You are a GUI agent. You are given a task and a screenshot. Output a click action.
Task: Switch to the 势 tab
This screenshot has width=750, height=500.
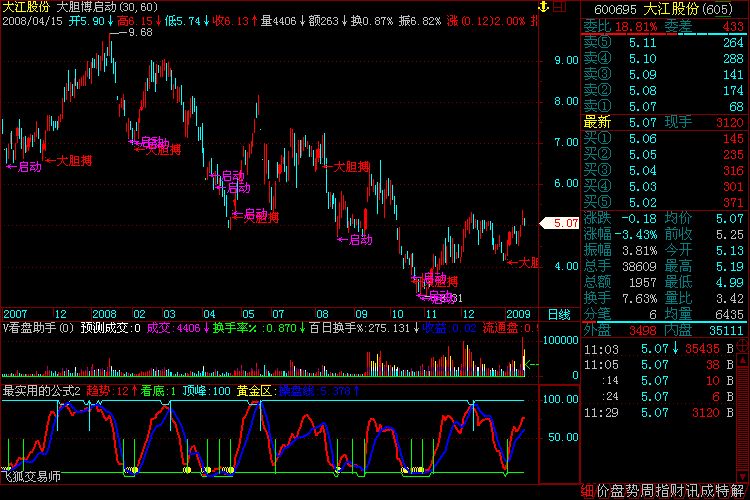(x=632, y=491)
